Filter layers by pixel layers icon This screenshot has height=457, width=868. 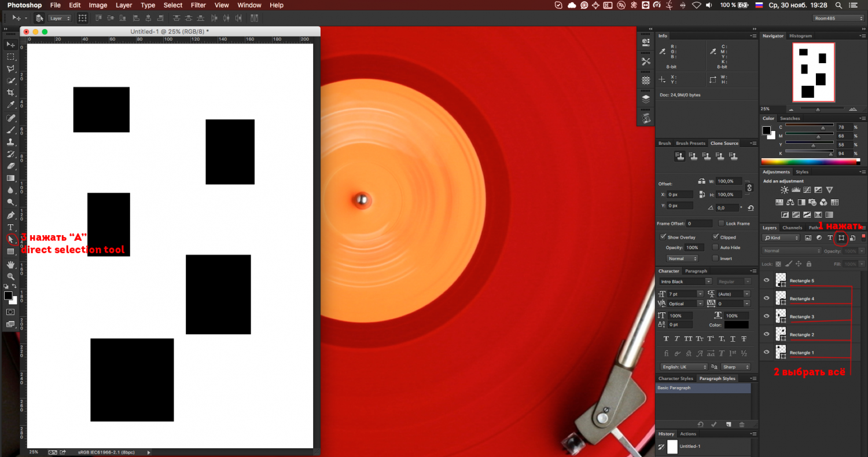coord(808,238)
